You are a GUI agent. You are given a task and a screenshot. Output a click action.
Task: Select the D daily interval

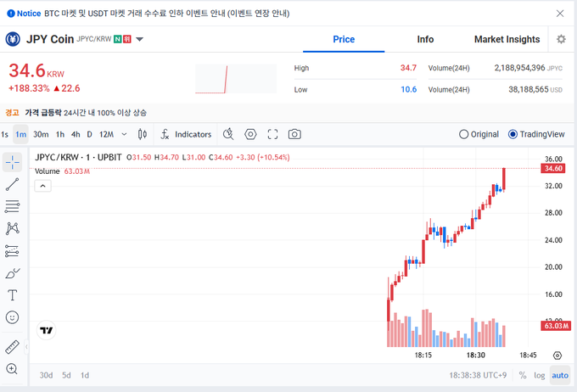89,134
